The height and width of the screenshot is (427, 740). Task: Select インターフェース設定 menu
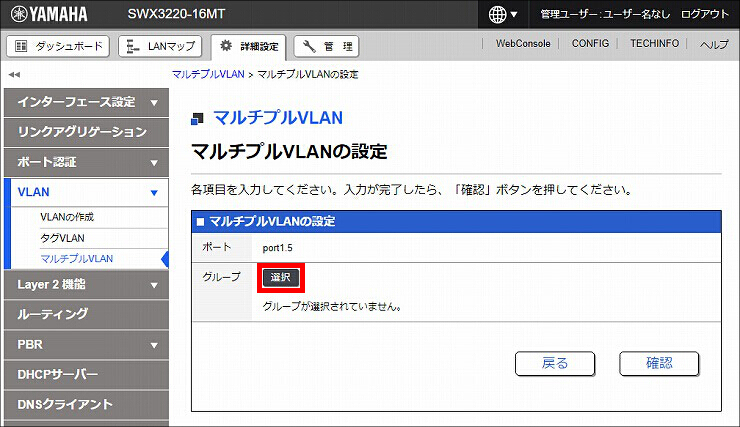click(86, 102)
